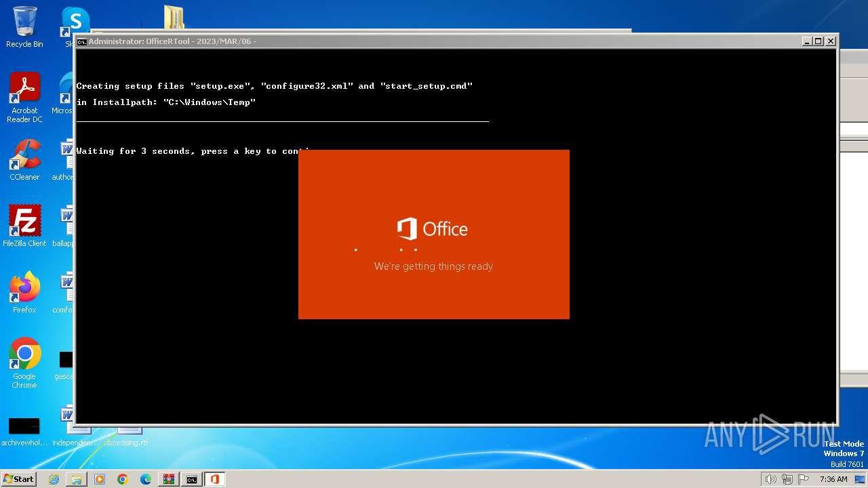Switch to Office setup taskbar item
This screenshot has height=488, width=868.
(x=215, y=479)
